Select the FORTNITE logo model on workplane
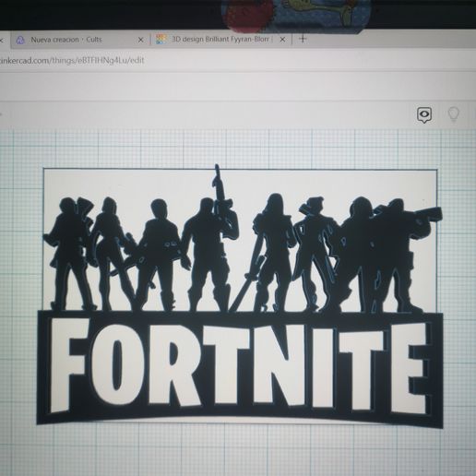476x476 pixels. [240, 368]
